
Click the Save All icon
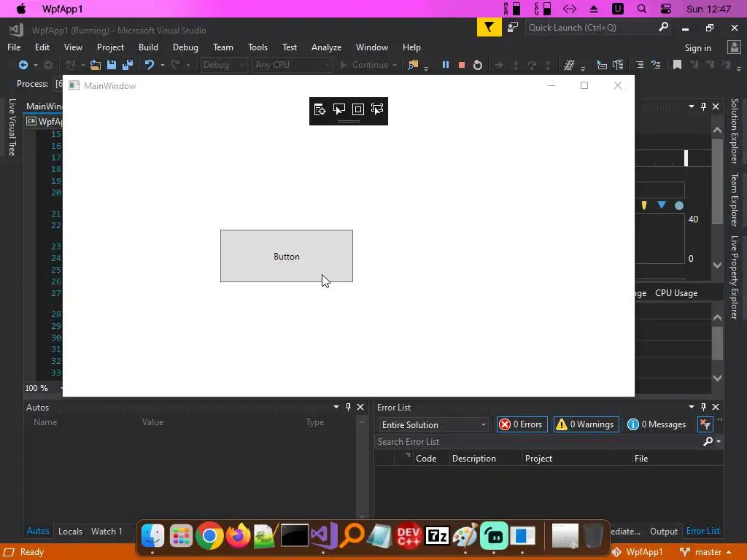click(x=127, y=65)
